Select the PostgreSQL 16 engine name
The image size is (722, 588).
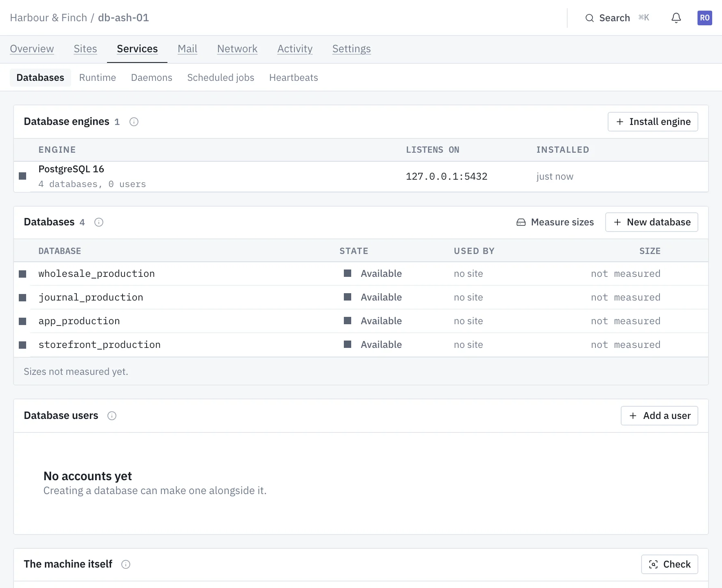pos(71,169)
